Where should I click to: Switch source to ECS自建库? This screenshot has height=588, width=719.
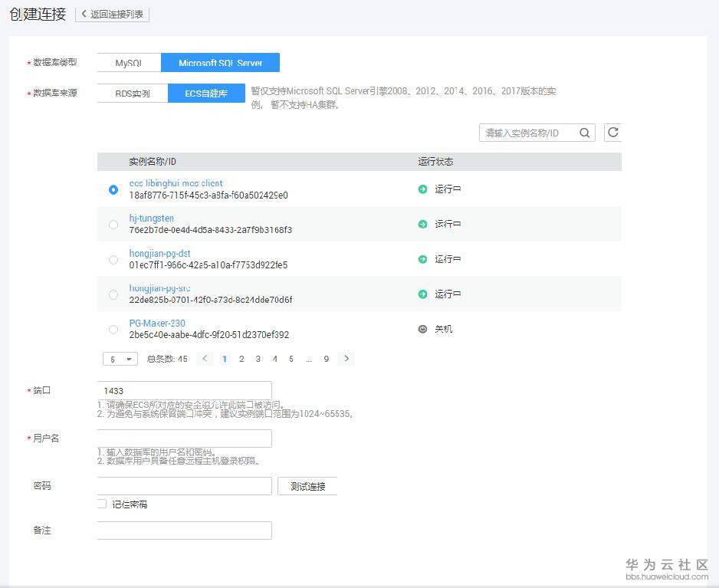(x=206, y=94)
